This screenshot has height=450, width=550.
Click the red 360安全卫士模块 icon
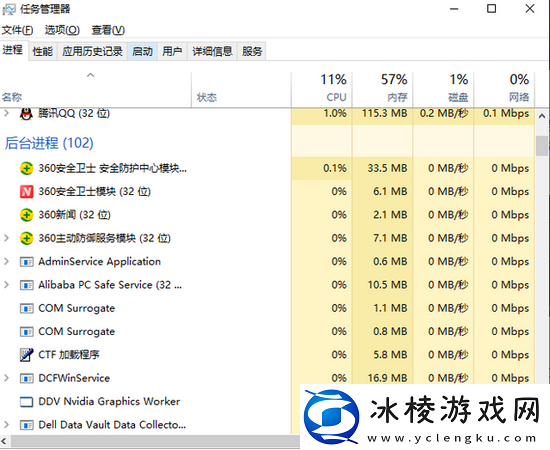26,192
